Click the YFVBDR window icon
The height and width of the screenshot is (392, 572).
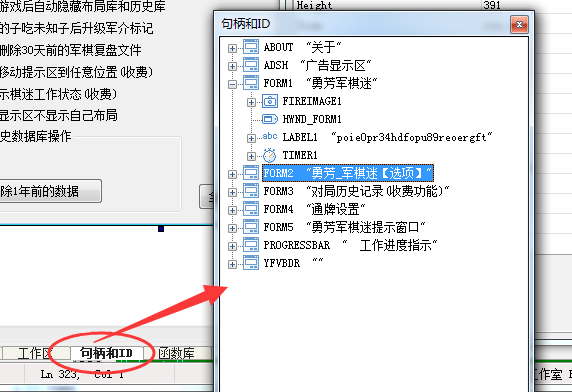pos(251,263)
